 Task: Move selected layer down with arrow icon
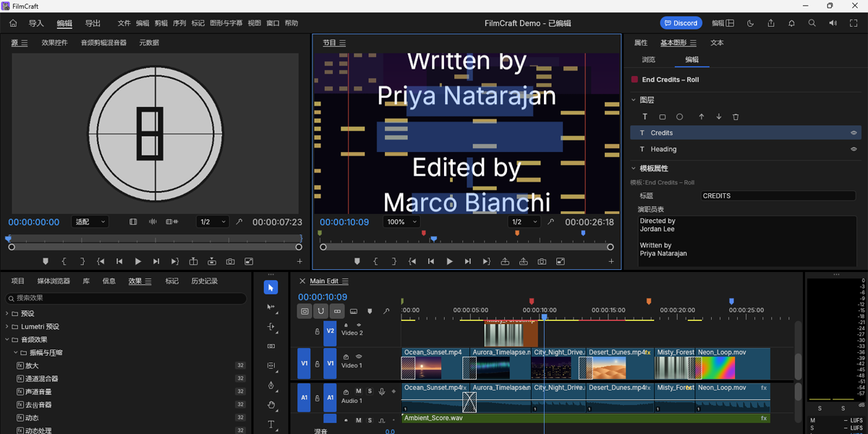click(718, 116)
